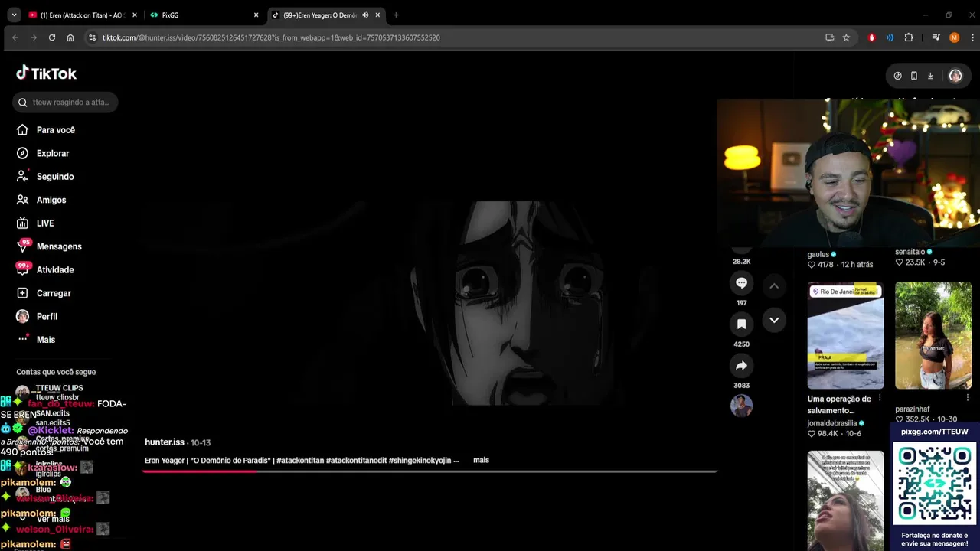Reload the page
The image size is (980, 551).
click(x=52, y=37)
